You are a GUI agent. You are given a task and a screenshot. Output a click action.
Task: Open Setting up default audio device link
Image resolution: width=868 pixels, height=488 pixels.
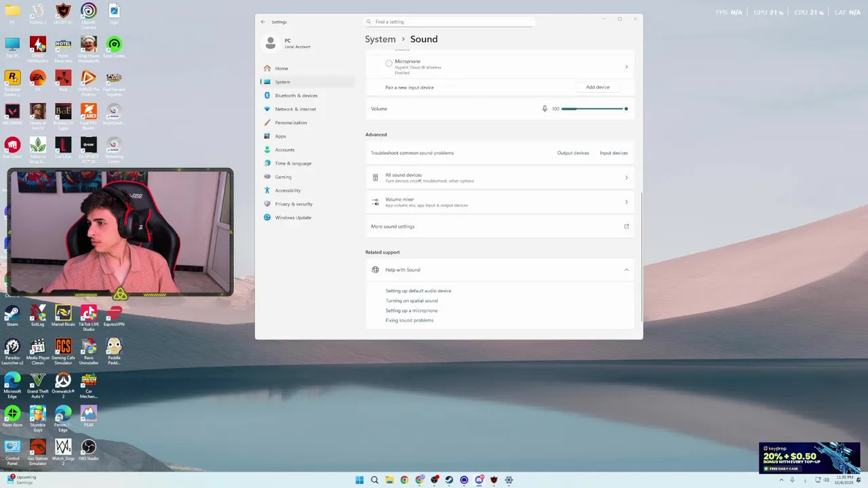[418, 291]
